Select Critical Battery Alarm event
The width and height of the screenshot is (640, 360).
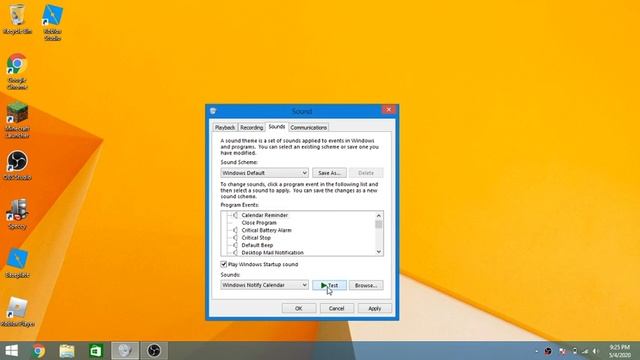point(267,230)
